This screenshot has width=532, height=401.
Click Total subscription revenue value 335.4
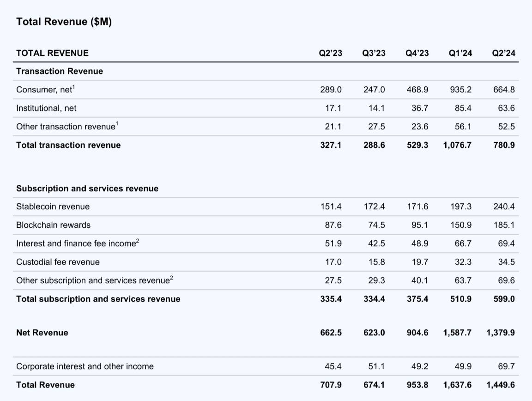point(331,299)
